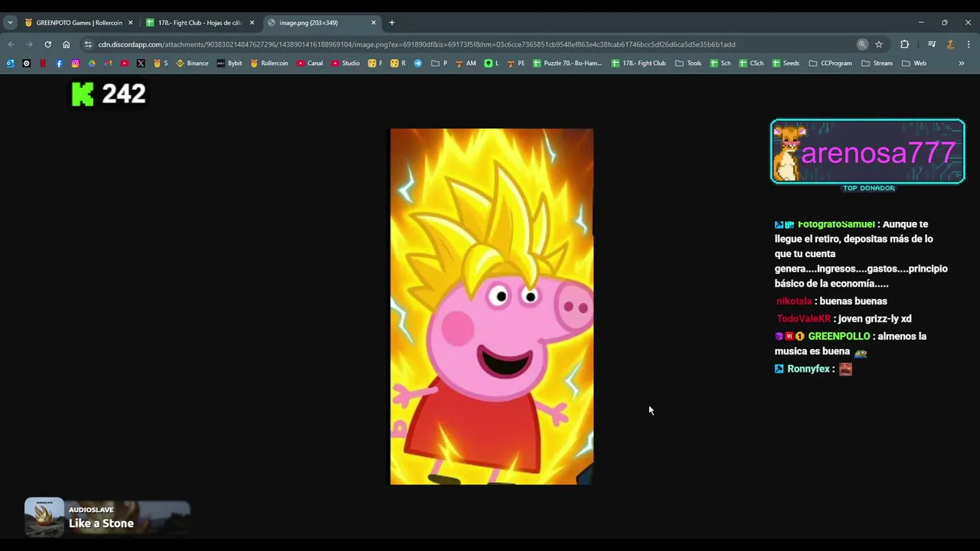Screen dimensions: 980x551
Task: Open the Canal YouTube bookmark
Action: pos(310,64)
